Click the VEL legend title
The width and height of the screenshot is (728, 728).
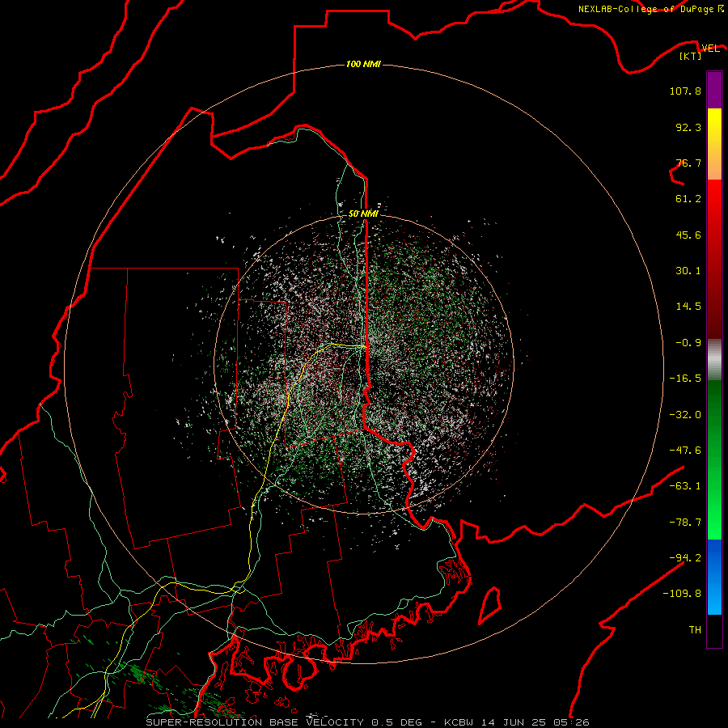pyautogui.click(x=710, y=48)
